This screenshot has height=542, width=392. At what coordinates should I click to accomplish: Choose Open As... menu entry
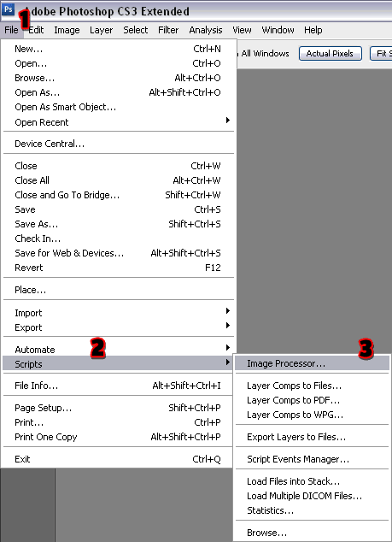[118, 92]
